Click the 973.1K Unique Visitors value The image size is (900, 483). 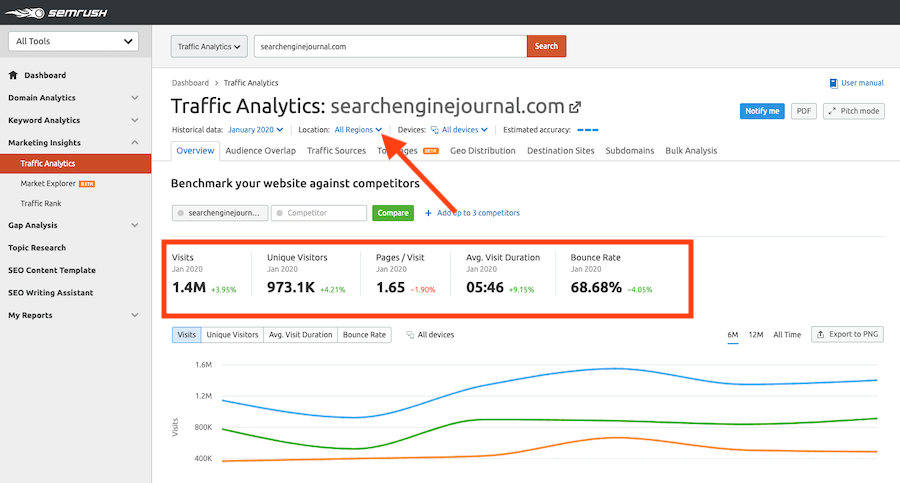click(290, 288)
